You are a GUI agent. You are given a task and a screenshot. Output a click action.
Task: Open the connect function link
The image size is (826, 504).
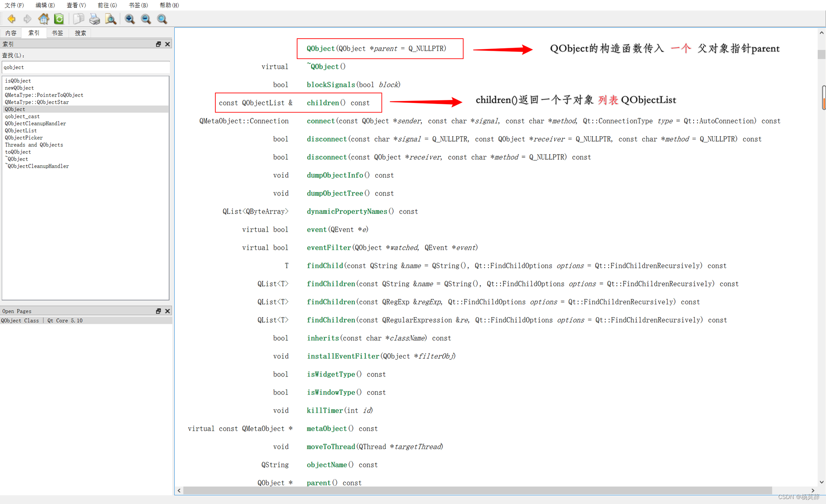(x=320, y=121)
